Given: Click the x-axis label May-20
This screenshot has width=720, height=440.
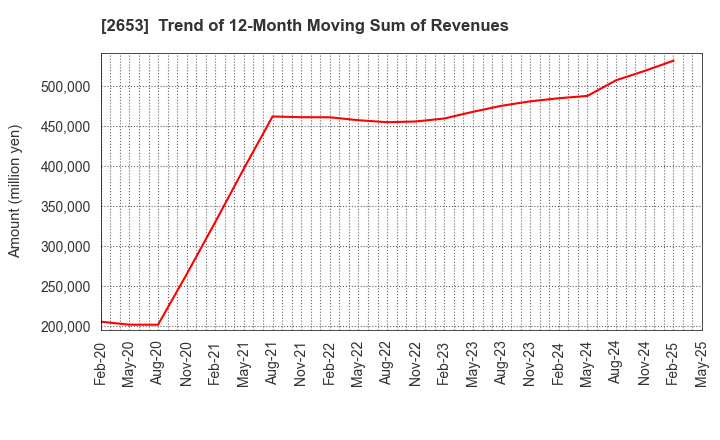Looking at the screenshot, I should [128, 364].
